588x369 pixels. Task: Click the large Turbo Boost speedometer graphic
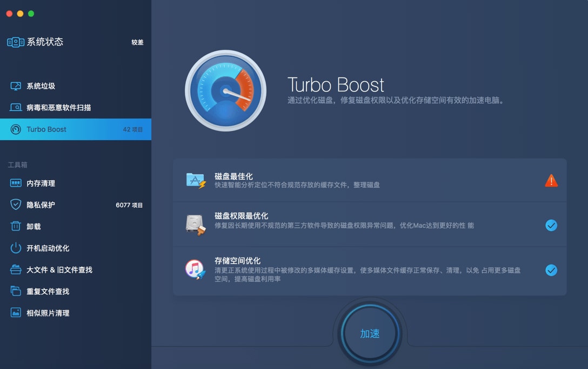coord(226,91)
